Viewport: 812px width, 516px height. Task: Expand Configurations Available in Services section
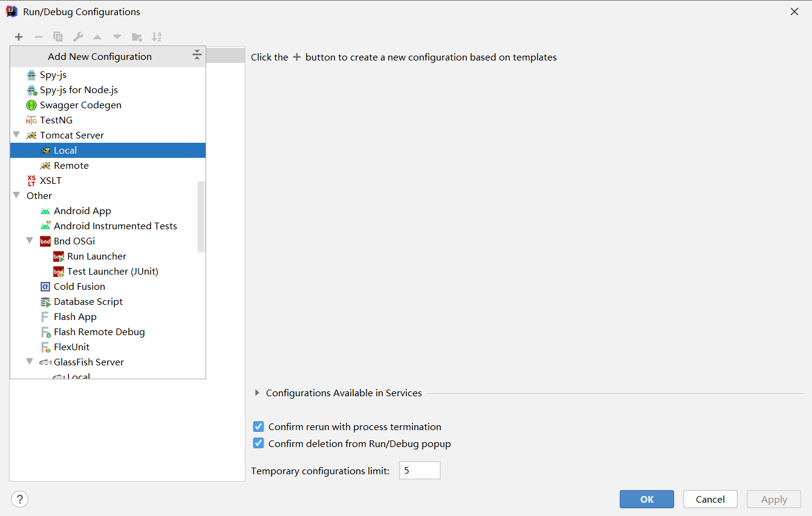258,393
